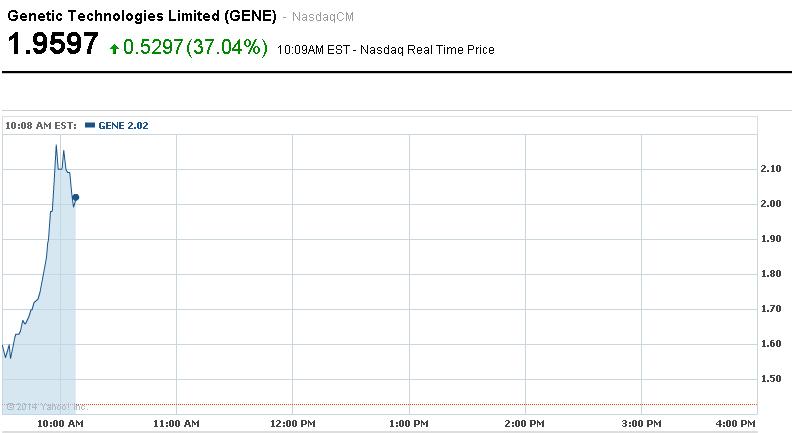This screenshot has height=433, width=792.
Task: Click the 11:00 AM time axis label
Action: pos(176,424)
